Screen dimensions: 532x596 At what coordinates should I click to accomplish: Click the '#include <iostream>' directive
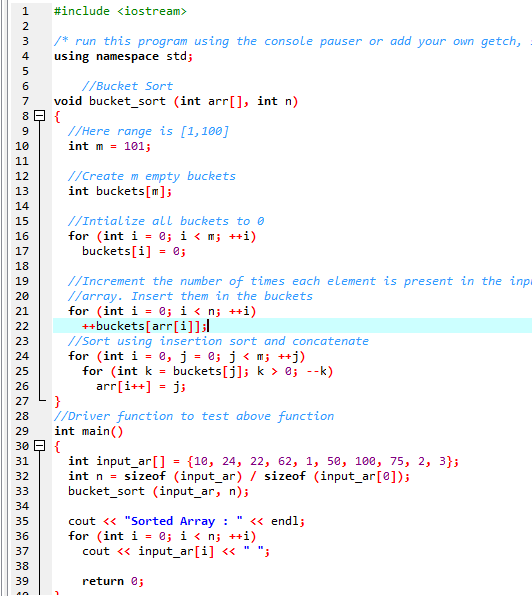click(120, 11)
